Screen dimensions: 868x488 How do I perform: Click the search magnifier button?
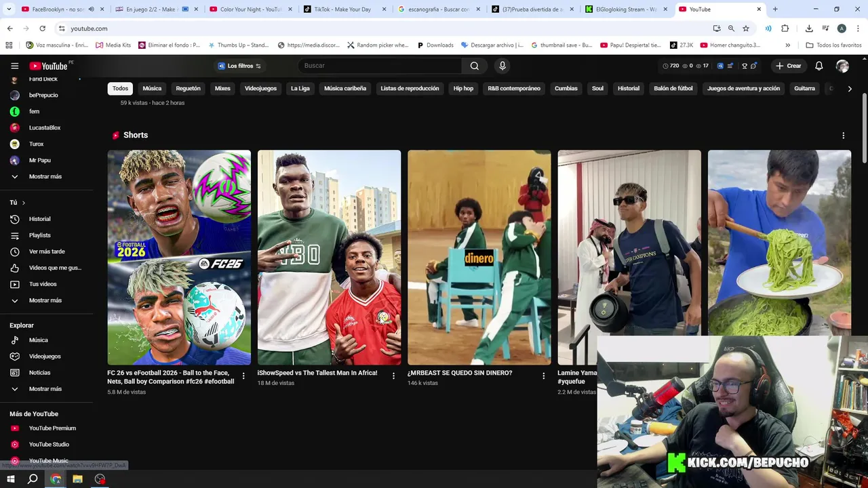(x=474, y=66)
